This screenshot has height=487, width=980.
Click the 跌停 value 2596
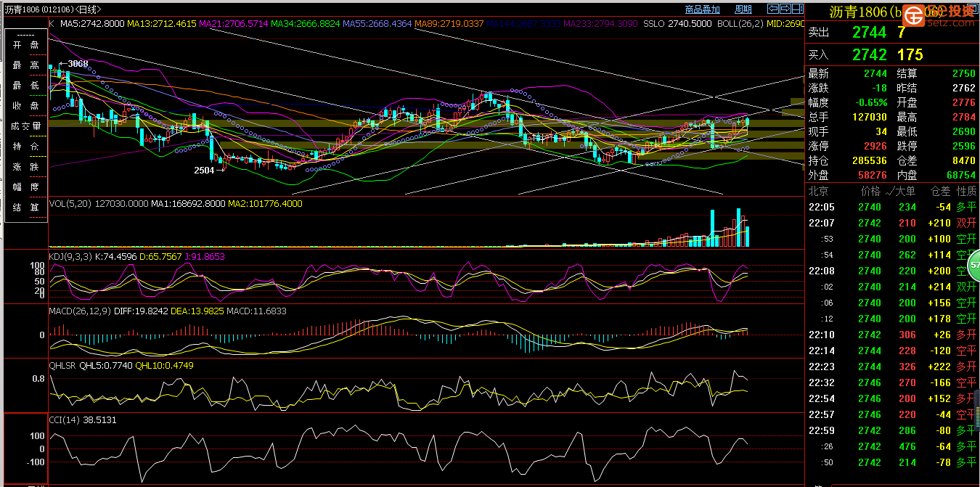(964, 147)
